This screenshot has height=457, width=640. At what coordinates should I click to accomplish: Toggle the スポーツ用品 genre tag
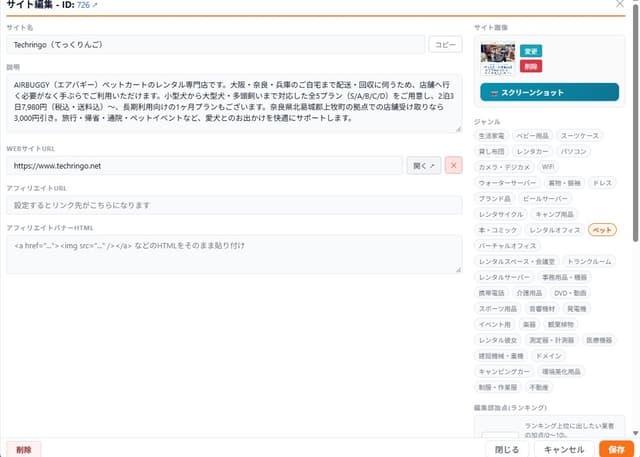click(x=498, y=308)
